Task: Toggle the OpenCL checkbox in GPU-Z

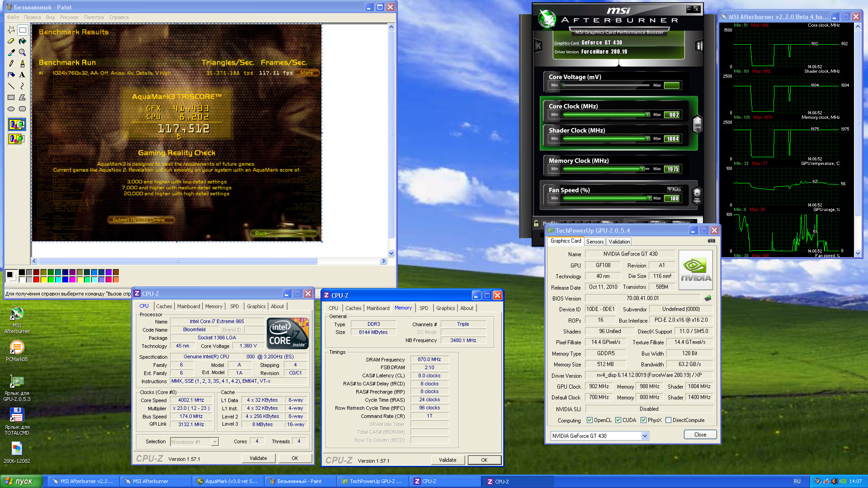Action: pyautogui.click(x=590, y=420)
